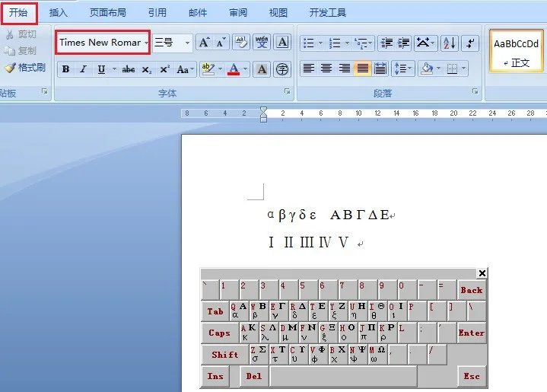
Task: Toggle italic formatting
Action: click(x=83, y=69)
